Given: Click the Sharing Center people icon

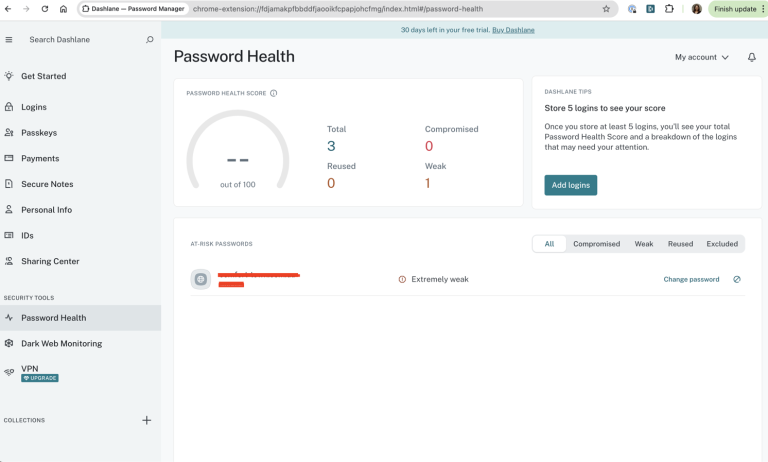Looking at the screenshot, I should [x=9, y=261].
